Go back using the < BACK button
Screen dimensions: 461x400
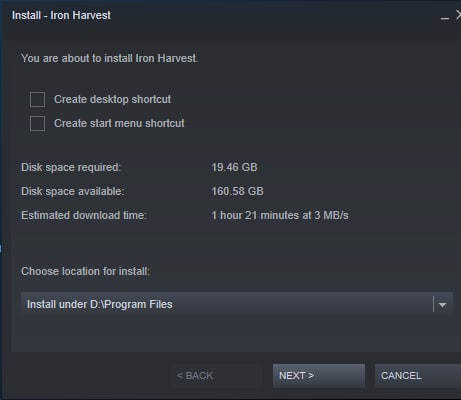click(x=195, y=376)
